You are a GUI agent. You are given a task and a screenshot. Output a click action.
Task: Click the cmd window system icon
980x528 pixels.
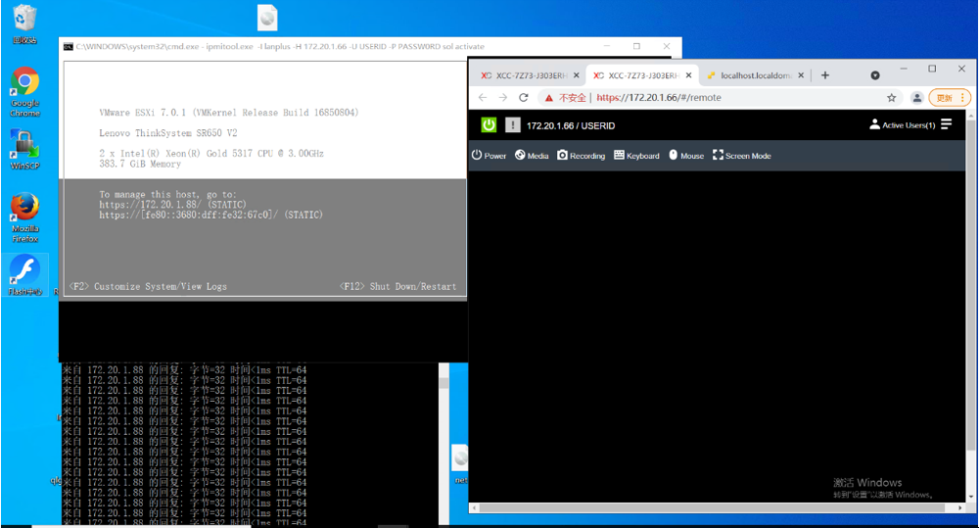point(69,47)
